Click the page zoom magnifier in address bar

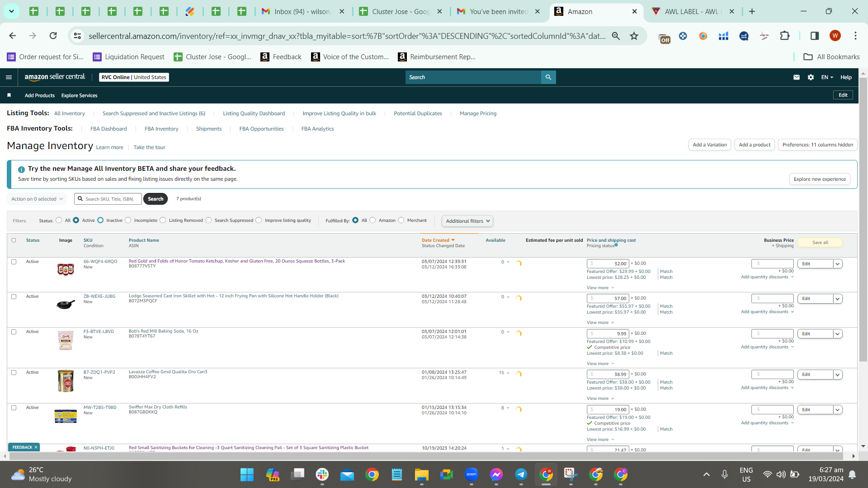click(x=616, y=36)
